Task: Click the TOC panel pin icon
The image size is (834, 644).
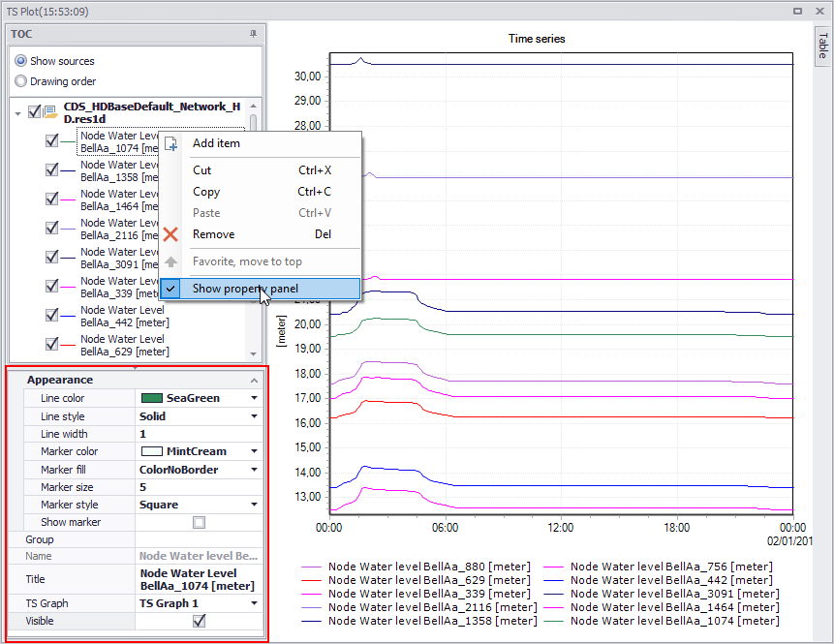Action: coord(253,34)
